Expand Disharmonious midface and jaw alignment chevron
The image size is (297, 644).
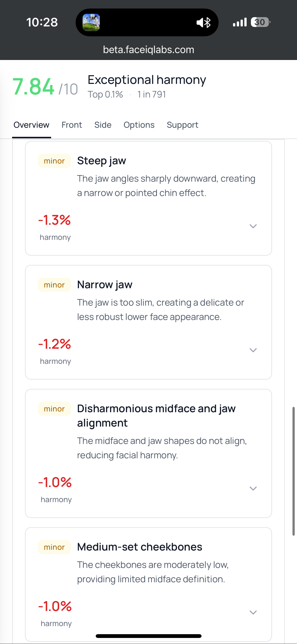tap(253, 488)
